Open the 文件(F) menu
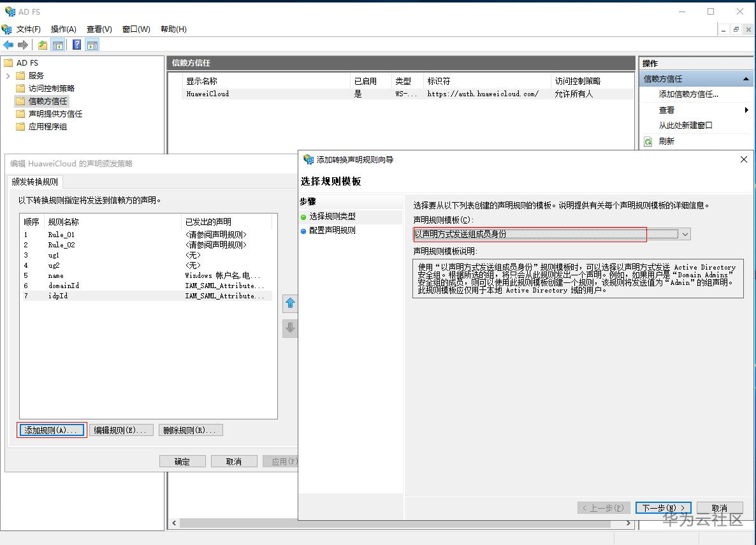The image size is (756, 545). coord(29,29)
